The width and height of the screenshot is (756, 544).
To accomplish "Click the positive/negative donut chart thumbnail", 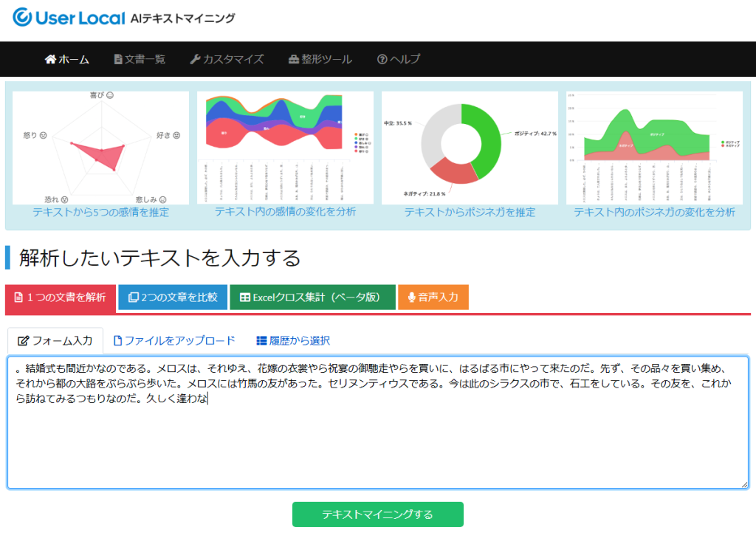I will coord(470,148).
